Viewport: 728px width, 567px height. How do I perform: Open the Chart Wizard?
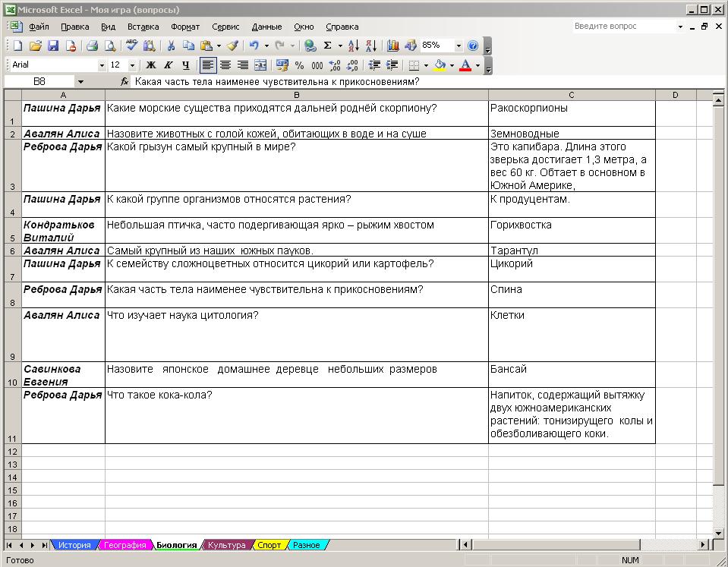(x=393, y=46)
